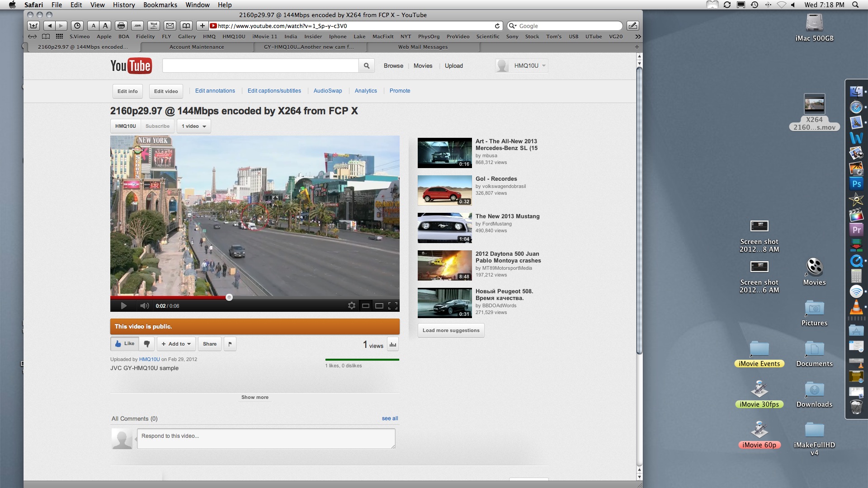The height and width of the screenshot is (488, 868).
Task: Open the File menu
Action: [57, 5]
